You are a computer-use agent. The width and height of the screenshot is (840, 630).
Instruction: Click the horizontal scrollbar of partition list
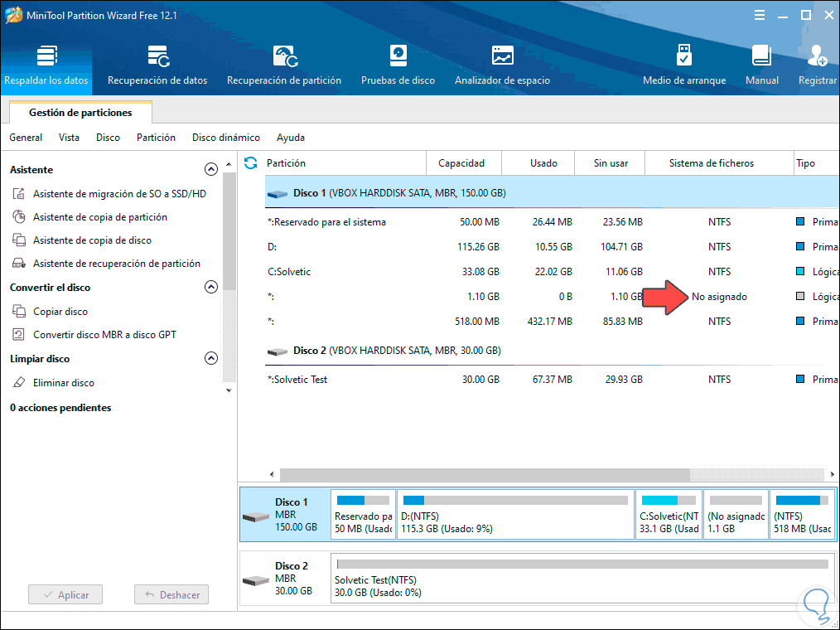pos(485,475)
